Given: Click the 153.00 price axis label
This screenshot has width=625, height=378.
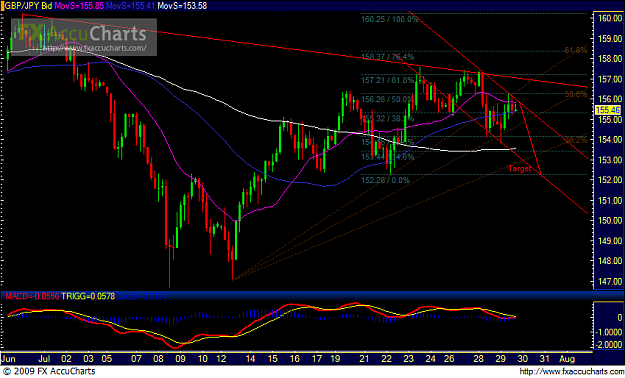Looking at the screenshot, I should tap(609, 160).
